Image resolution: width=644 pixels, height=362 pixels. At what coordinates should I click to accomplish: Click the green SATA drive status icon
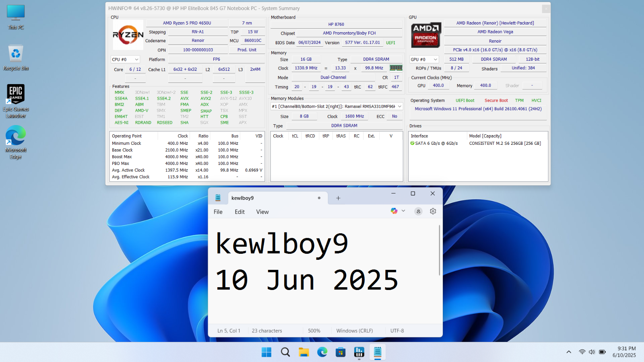[x=413, y=143]
